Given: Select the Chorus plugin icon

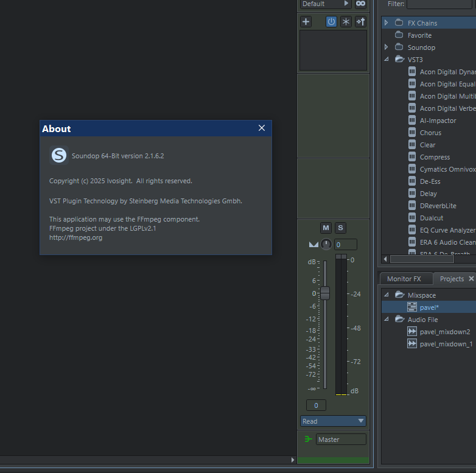Looking at the screenshot, I should 412,132.
